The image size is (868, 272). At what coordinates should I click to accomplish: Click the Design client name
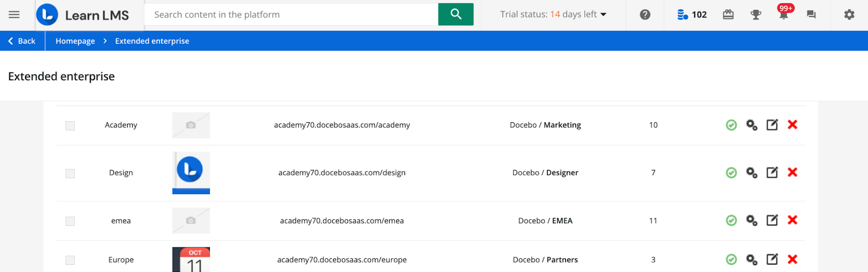tap(121, 173)
